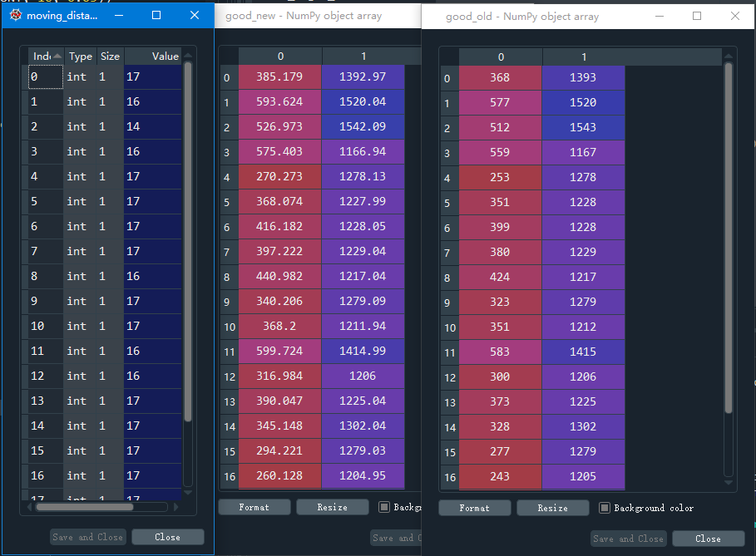
Task: Click scroll-up arrow in moving_dista list
Action: (x=188, y=55)
